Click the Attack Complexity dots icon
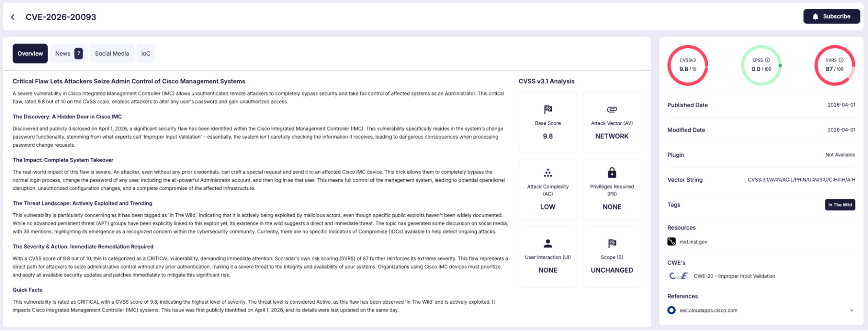Viewport: 868px width, 331px height. (548, 173)
